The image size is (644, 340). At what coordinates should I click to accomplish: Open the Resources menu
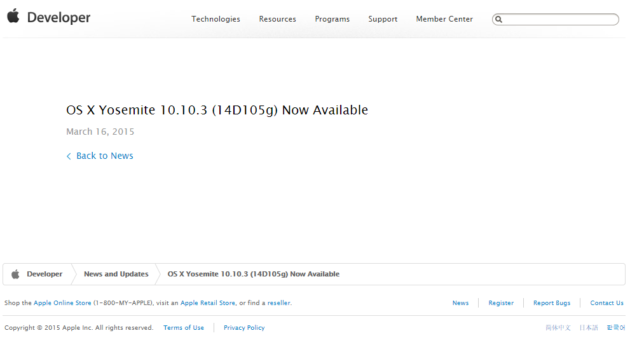[x=277, y=19]
